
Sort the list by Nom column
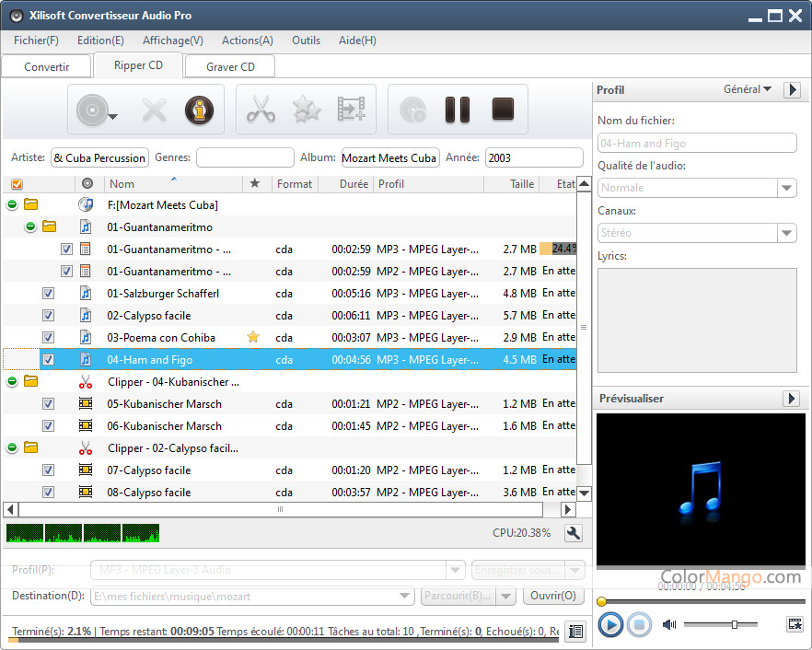[x=174, y=184]
